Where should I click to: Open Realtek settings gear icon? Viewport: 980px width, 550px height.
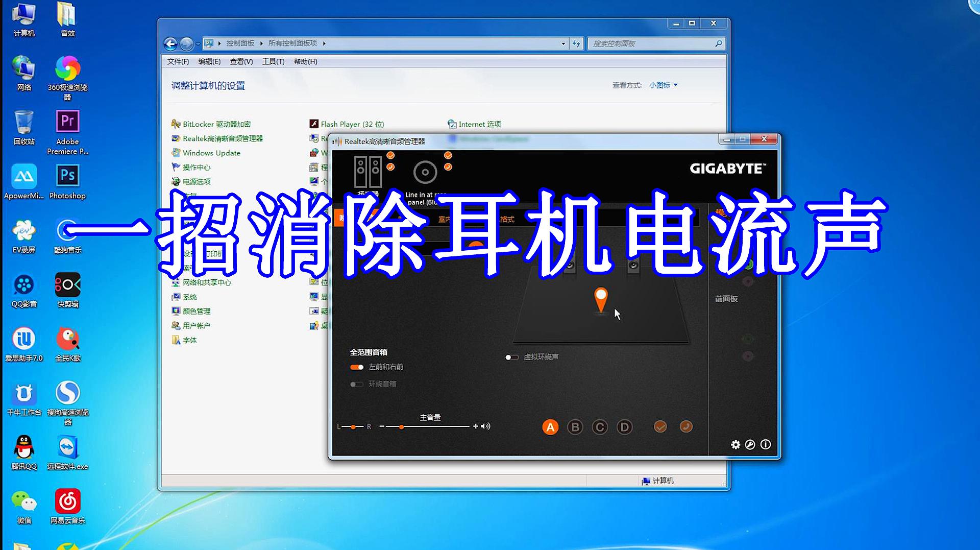(x=736, y=444)
